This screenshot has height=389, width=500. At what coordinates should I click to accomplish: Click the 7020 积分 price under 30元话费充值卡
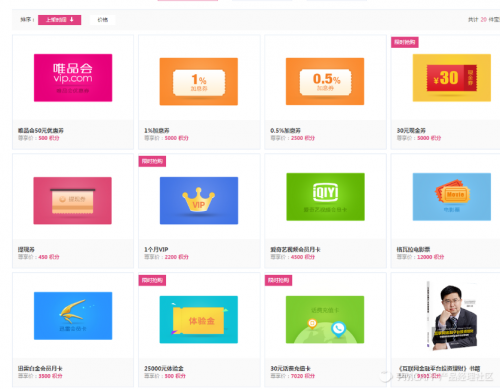303,376
